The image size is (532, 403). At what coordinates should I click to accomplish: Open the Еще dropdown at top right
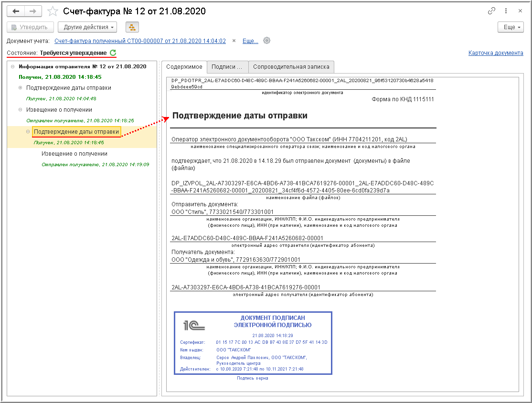[511, 27]
